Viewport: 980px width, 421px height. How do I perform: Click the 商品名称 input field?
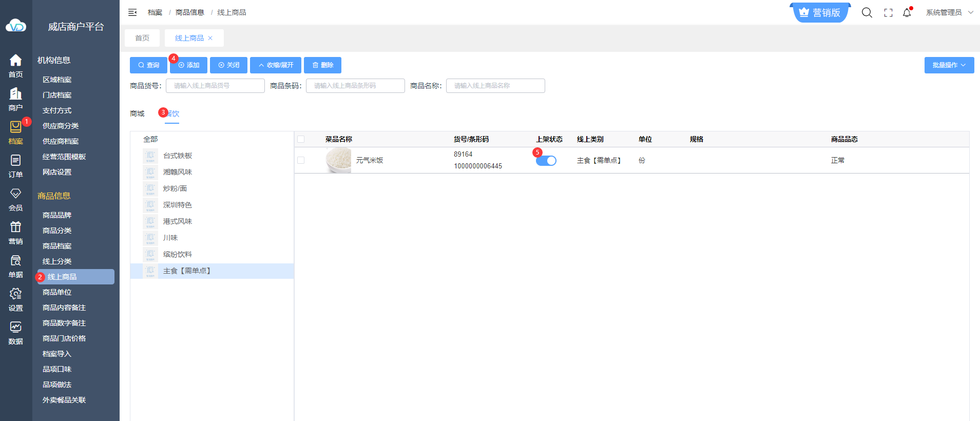(495, 86)
